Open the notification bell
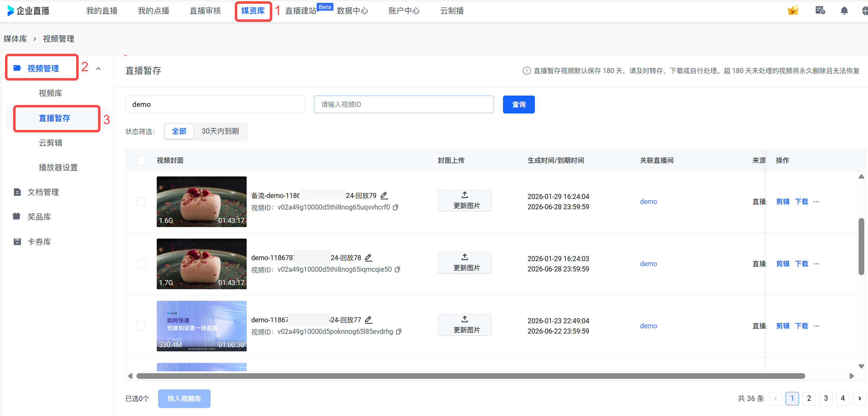 (844, 11)
